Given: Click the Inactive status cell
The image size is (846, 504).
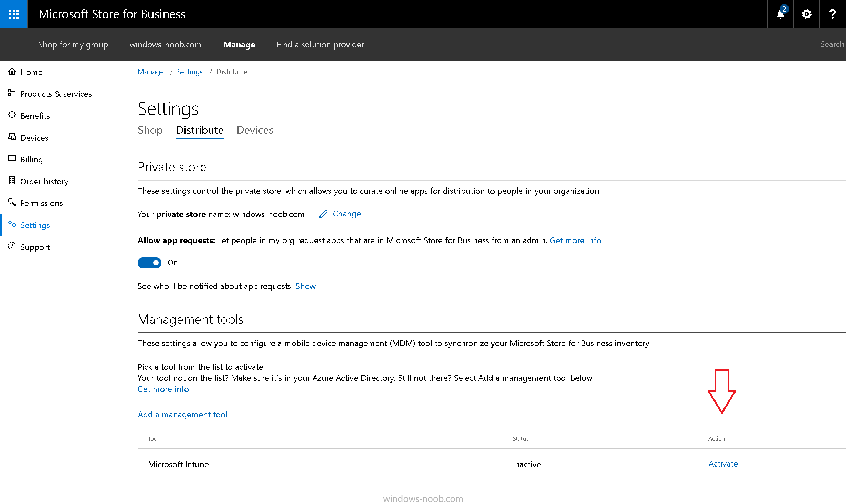Looking at the screenshot, I should click(527, 464).
